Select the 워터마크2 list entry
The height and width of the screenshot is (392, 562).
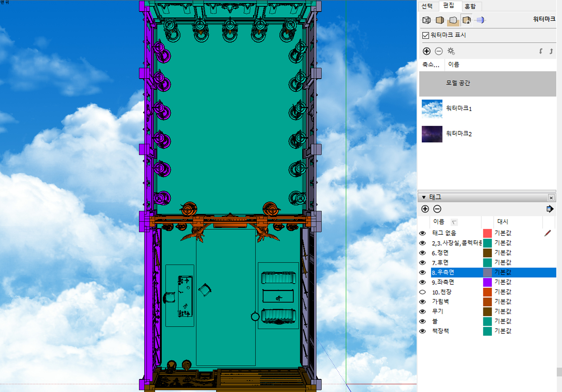[x=459, y=134]
